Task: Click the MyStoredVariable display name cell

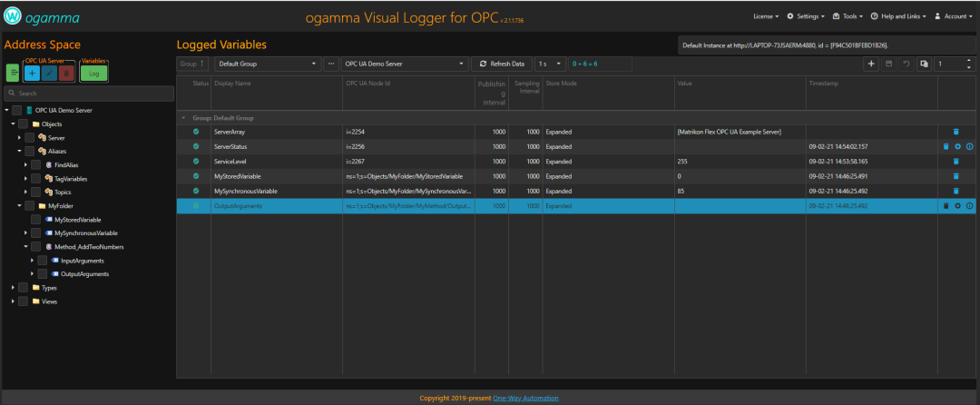Action: [x=277, y=176]
